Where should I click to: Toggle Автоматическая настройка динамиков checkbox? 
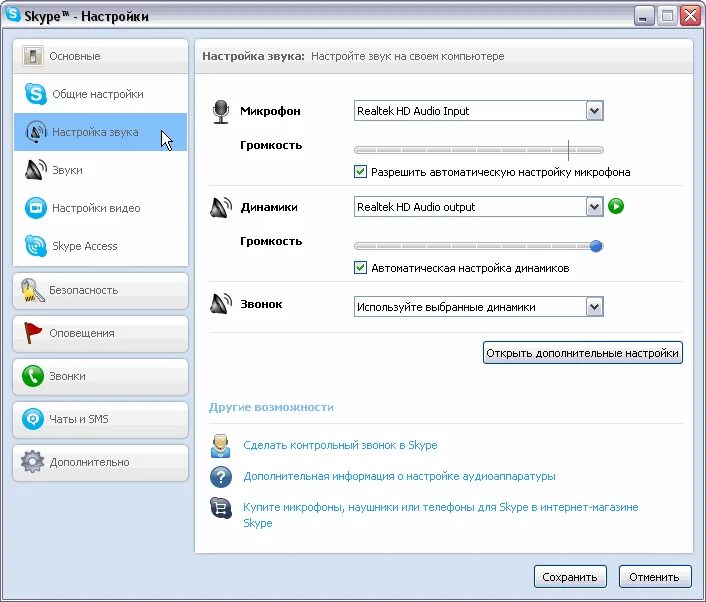[360, 267]
